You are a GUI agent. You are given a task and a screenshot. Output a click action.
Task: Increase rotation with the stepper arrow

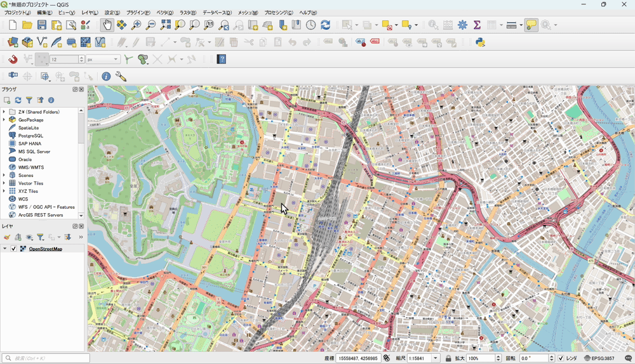tap(551, 356)
